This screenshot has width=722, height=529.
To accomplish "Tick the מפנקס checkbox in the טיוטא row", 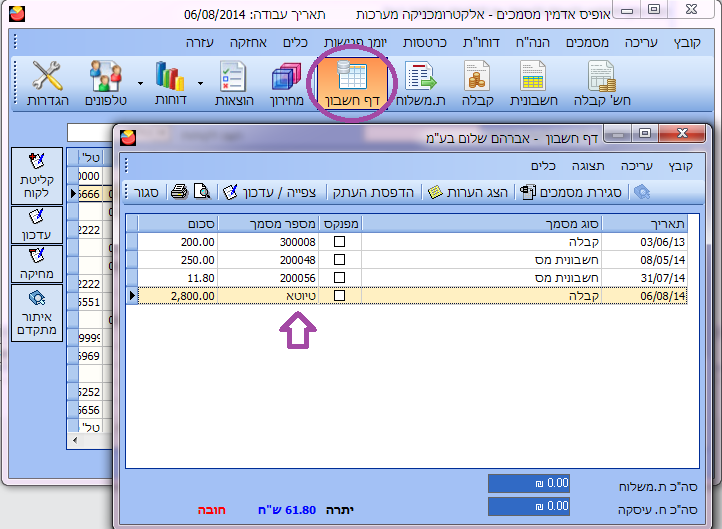I will (340, 296).
